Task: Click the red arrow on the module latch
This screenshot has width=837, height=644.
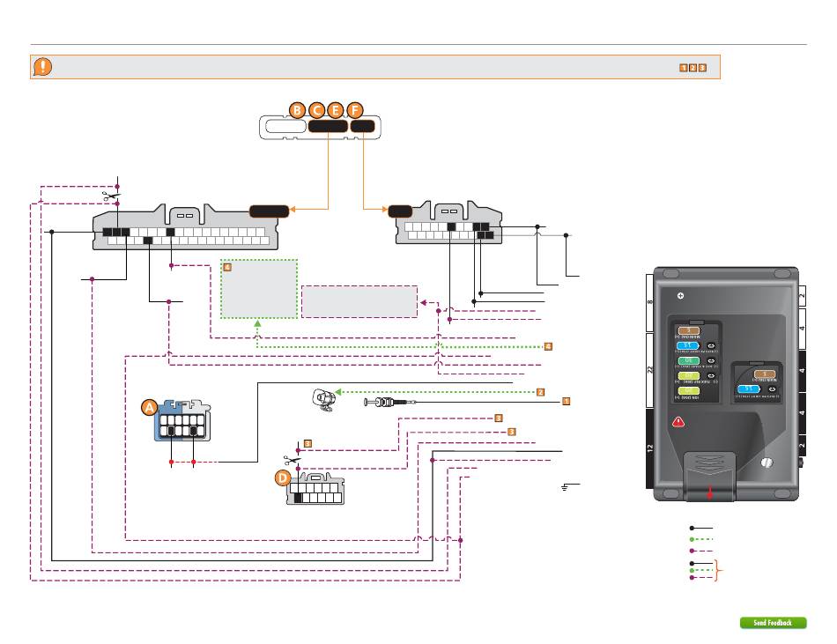Action: (709, 492)
